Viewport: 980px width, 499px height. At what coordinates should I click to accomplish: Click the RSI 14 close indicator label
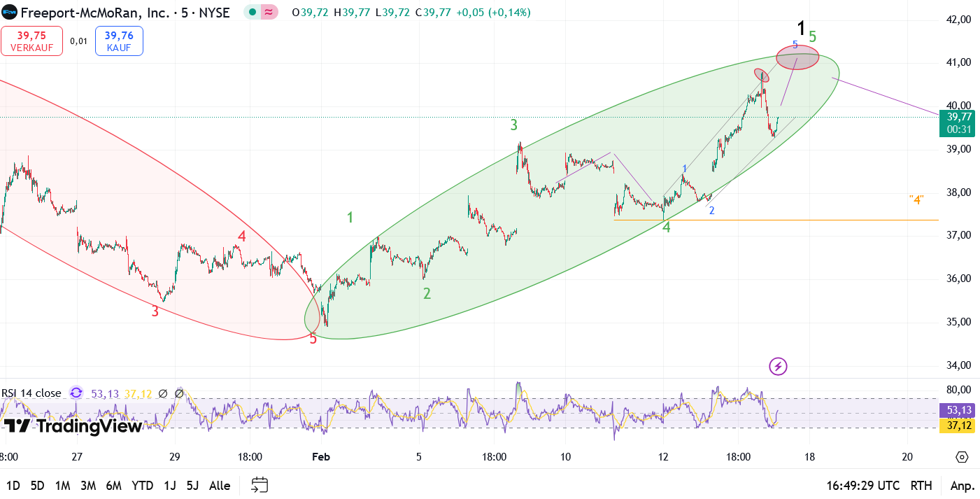pos(31,393)
